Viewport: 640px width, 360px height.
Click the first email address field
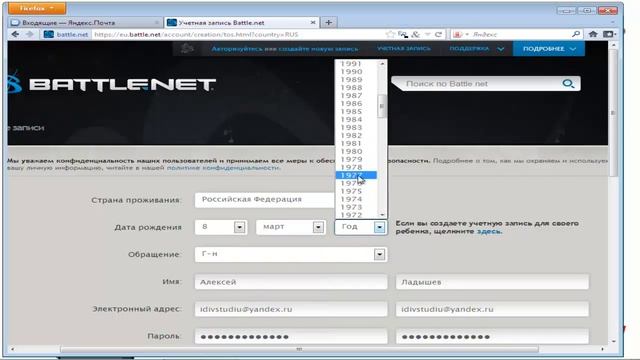291,309
